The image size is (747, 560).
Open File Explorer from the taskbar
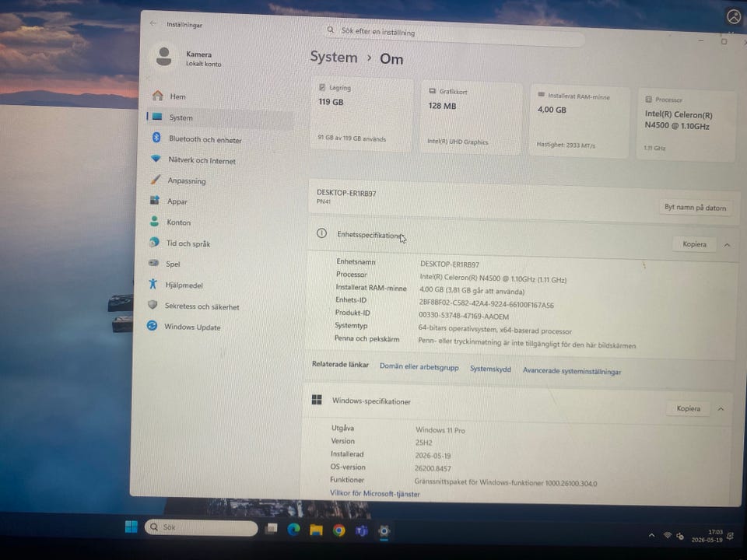317,530
